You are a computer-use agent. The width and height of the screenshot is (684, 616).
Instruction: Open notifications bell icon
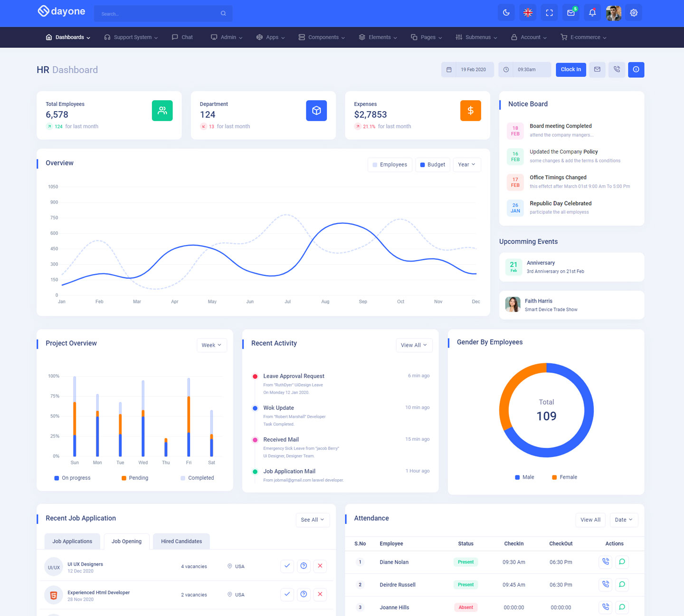(592, 13)
